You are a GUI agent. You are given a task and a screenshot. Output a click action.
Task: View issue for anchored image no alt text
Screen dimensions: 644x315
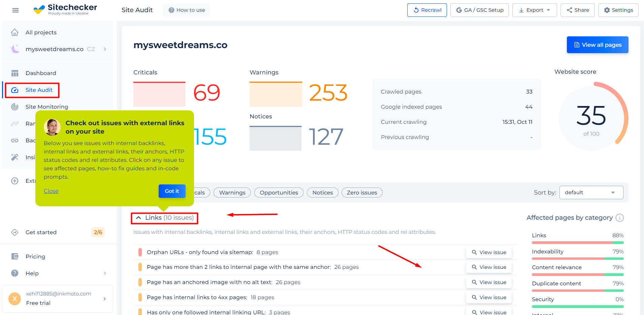[489, 282]
